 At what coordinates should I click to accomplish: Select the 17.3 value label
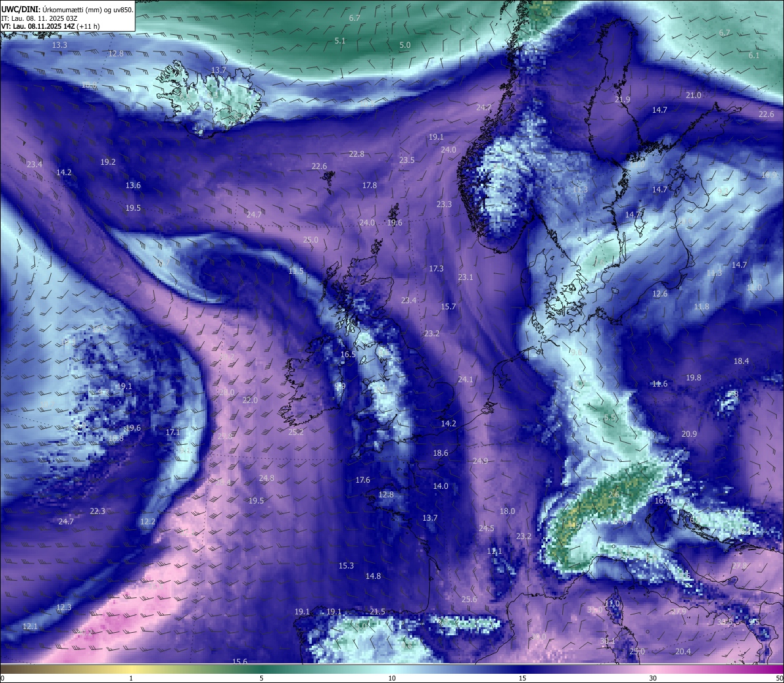tap(436, 269)
